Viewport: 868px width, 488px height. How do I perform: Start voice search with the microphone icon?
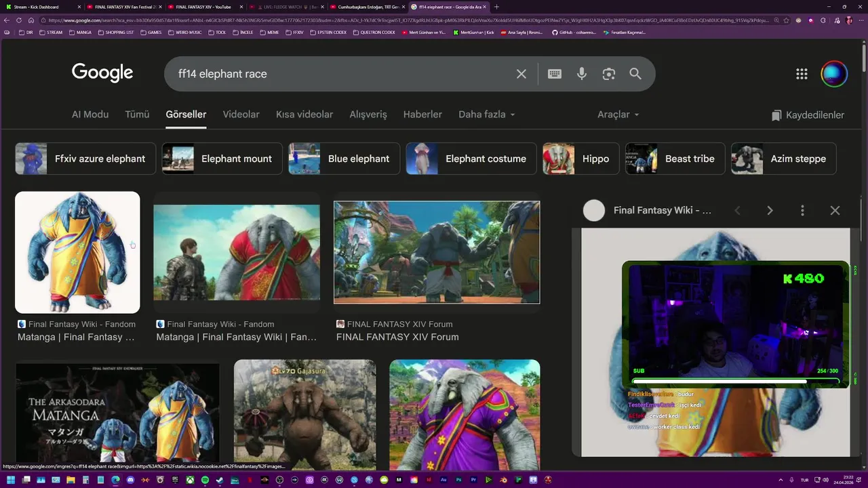582,74
